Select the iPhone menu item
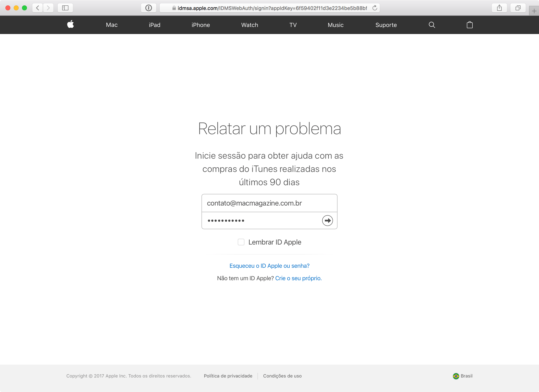Screen dimensions: 539x392 click(200, 25)
